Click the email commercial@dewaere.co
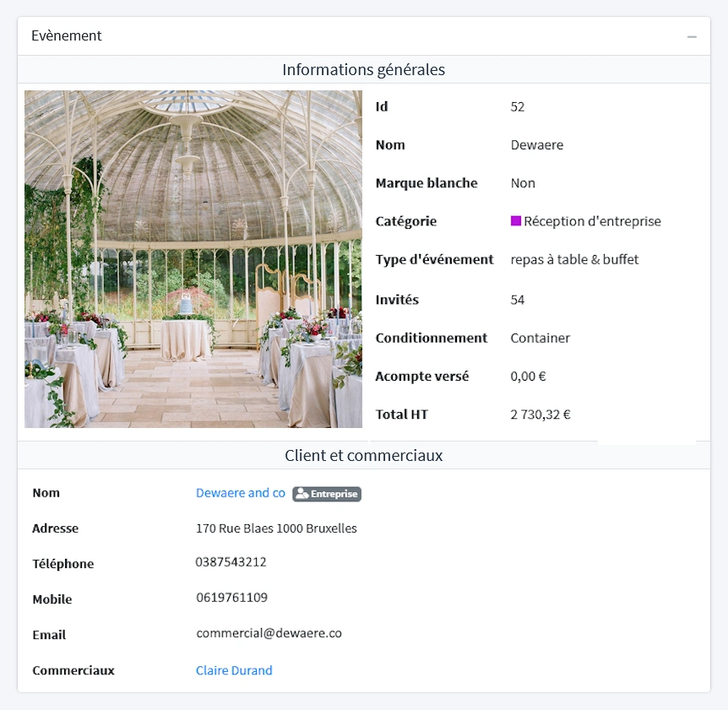Viewport: 728px width, 710px height. tap(269, 633)
